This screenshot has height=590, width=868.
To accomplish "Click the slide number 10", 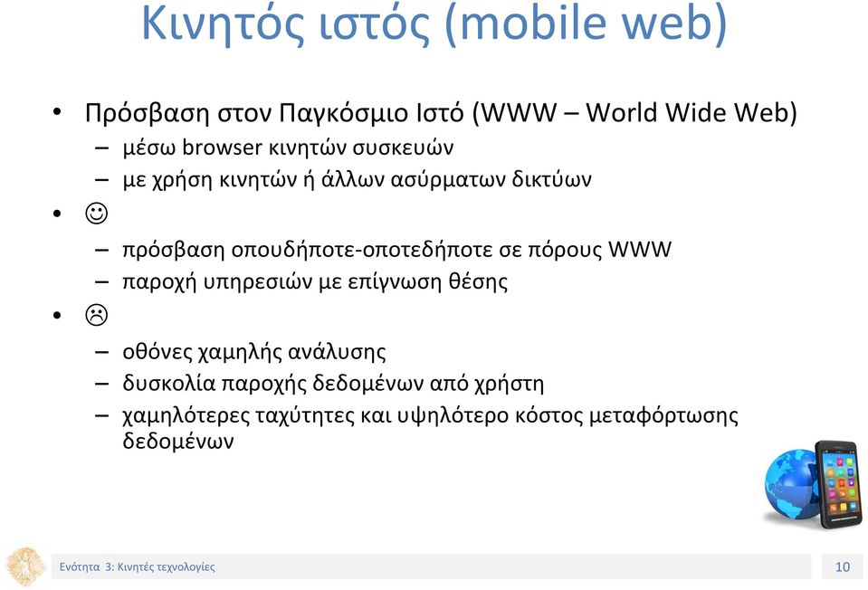I will click(x=843, y=566).
